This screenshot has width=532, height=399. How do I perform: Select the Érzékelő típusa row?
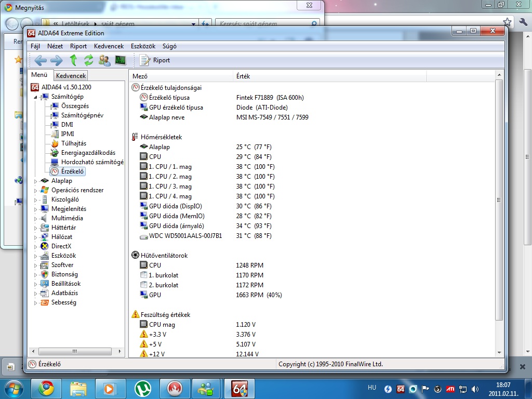(x=221, y=98)
